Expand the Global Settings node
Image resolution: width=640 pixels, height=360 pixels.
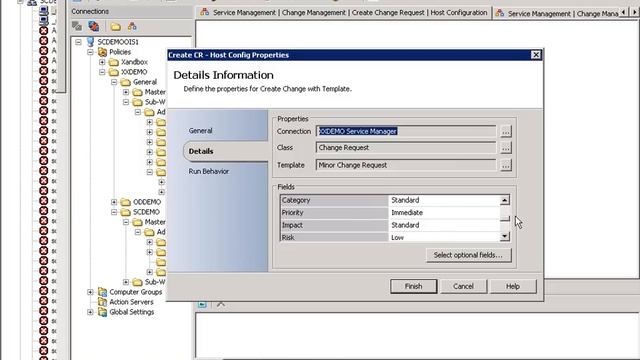click(90, 312)
